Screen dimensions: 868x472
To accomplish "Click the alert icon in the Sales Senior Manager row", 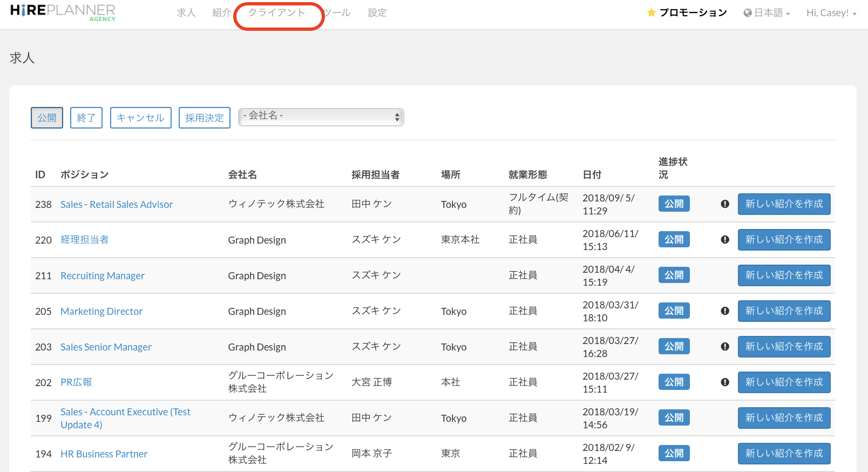I will pos(725,347).
